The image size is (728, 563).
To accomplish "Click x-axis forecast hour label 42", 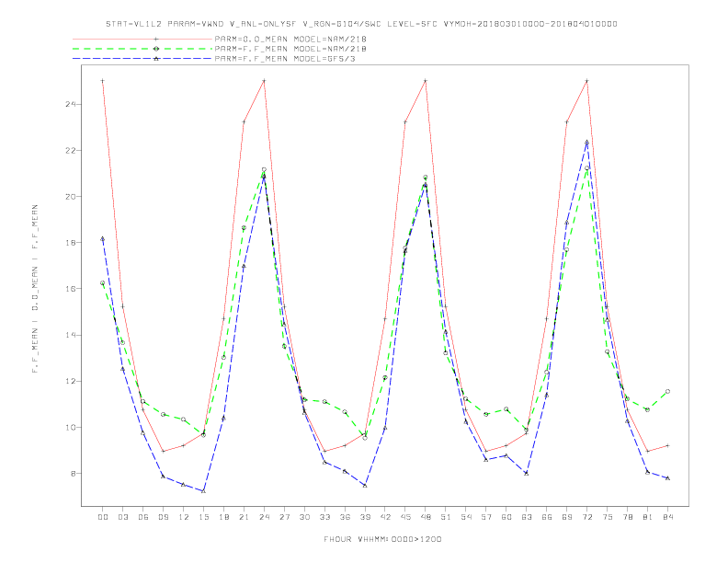I will 385,517.
